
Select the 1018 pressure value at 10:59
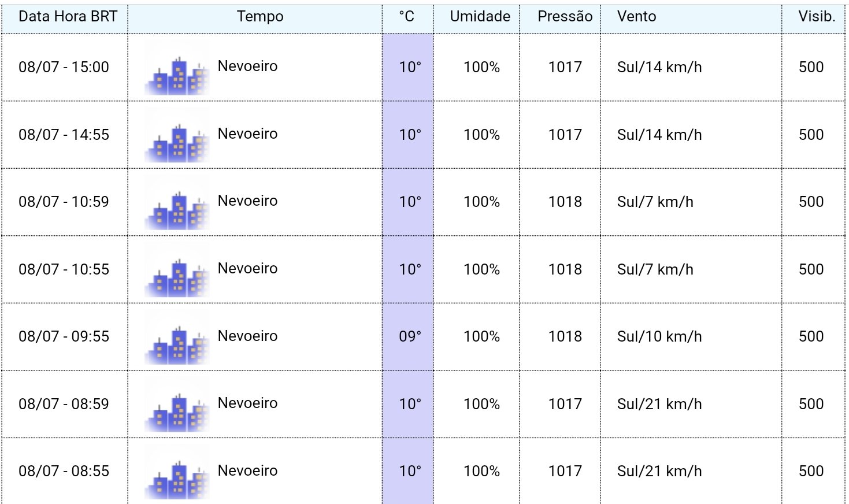point(565,202)
